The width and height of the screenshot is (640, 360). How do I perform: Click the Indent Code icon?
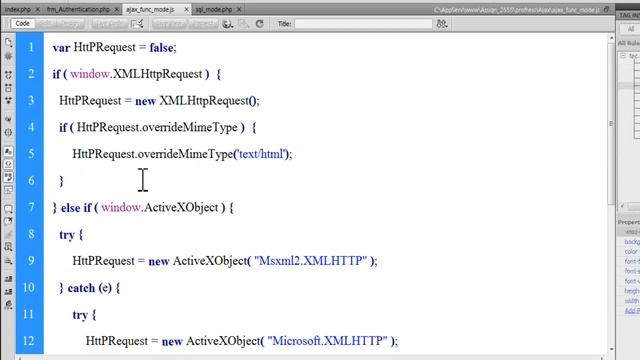[x=8, y=279]
